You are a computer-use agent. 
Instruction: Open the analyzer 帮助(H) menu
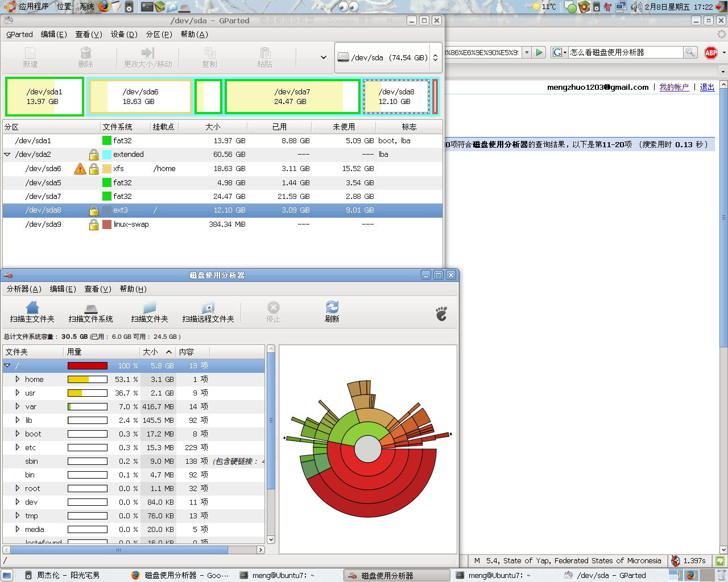point(133,289)
